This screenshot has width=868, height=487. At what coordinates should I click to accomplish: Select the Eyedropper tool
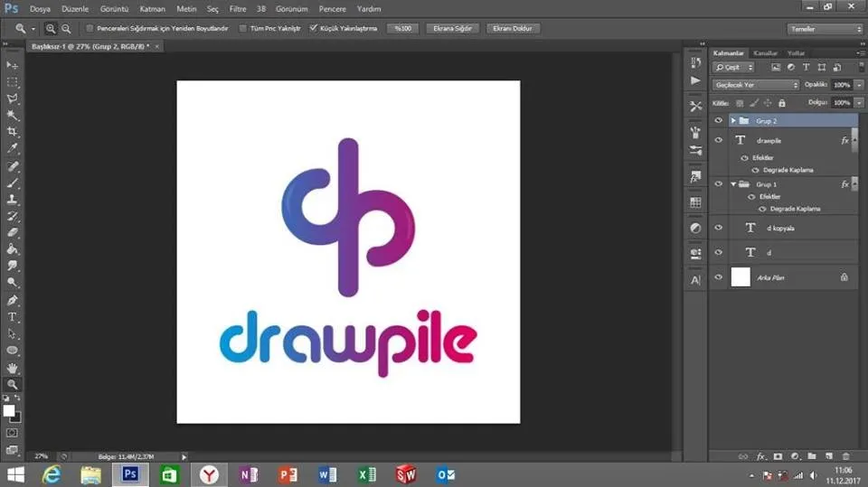tap(12, 148)
